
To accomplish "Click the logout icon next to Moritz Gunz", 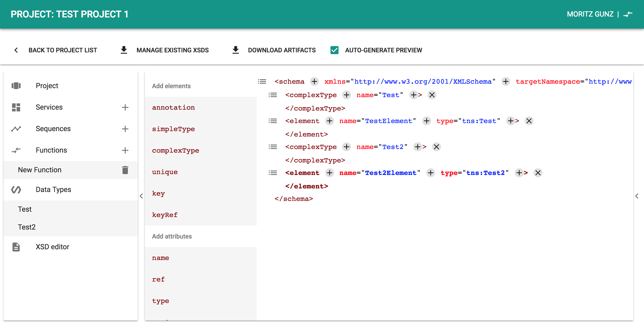I will click(628, 14).
